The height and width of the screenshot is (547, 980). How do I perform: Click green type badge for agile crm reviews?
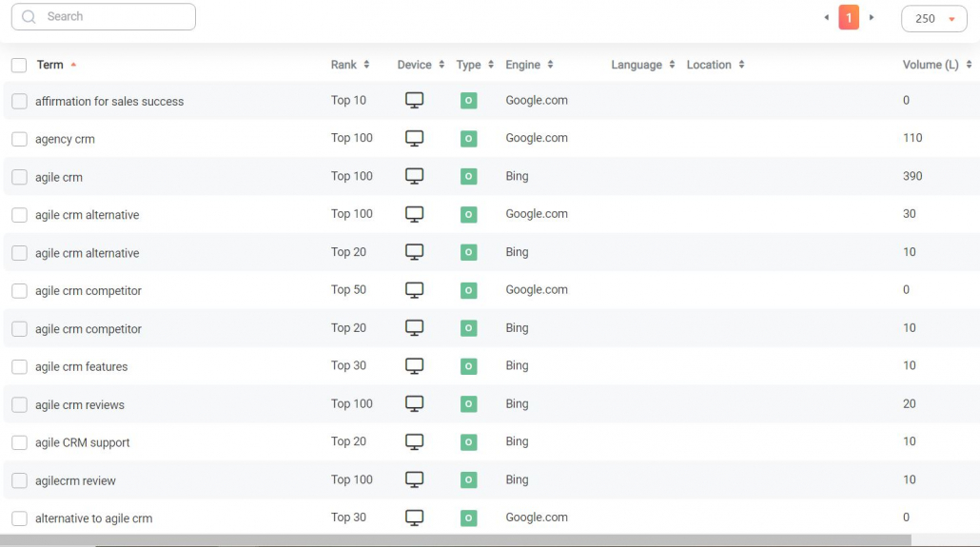pyautogui.click(x=469, y=404)
